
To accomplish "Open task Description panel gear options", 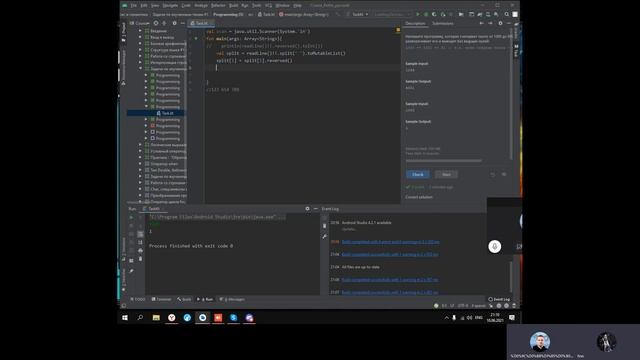I will coord(500,23).
